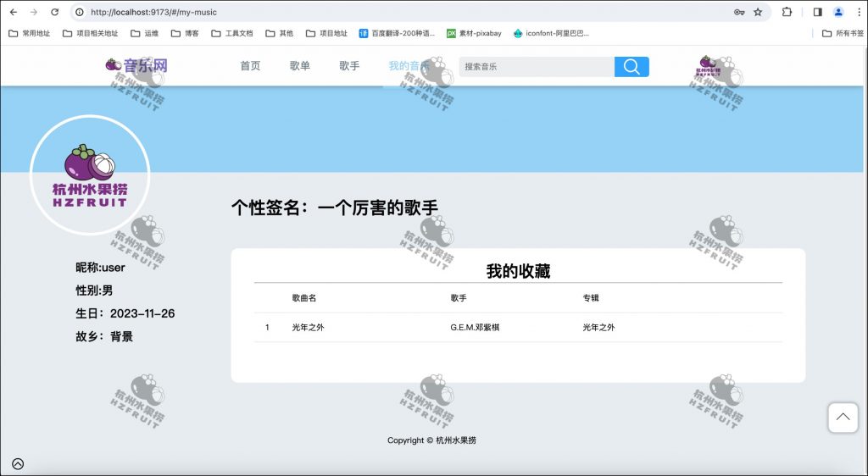Click row number 1 in favorites table
The height and width of the screenshot is (476, 868).
tap(267, 327)
